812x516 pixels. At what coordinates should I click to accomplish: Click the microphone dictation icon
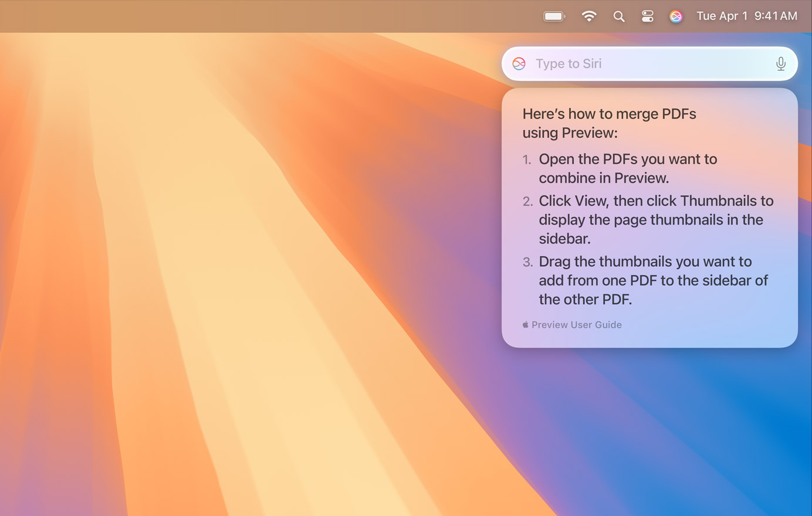coord(781,63)
